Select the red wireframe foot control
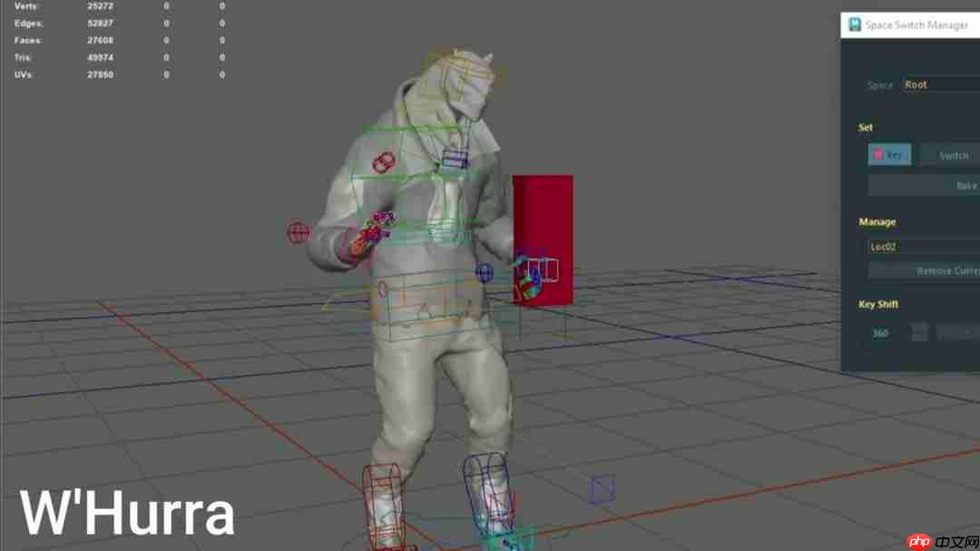Image resolution: width=980 pixels, height=551 pixels. click(384, 506)
